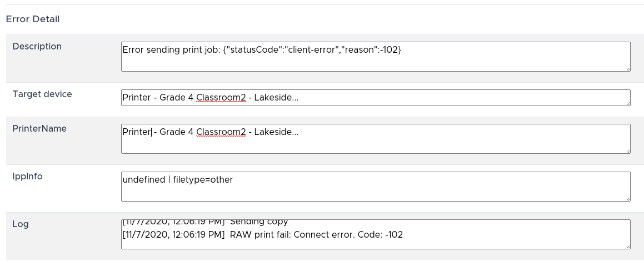Image resolution: width=644 pixels, height=261 pixels.
Task: Click the Log area resize handle
Action: (627, 246)
